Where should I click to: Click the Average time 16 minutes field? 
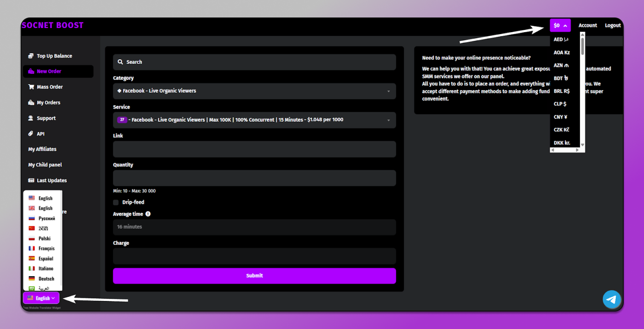(254, 227)
